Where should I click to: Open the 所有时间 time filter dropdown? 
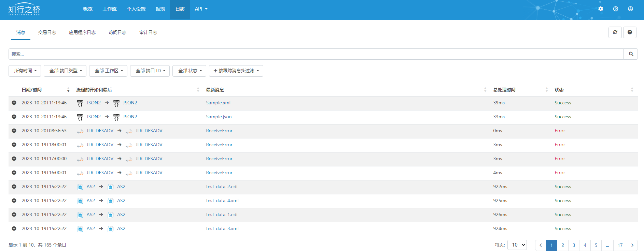(x=25, y=71)
